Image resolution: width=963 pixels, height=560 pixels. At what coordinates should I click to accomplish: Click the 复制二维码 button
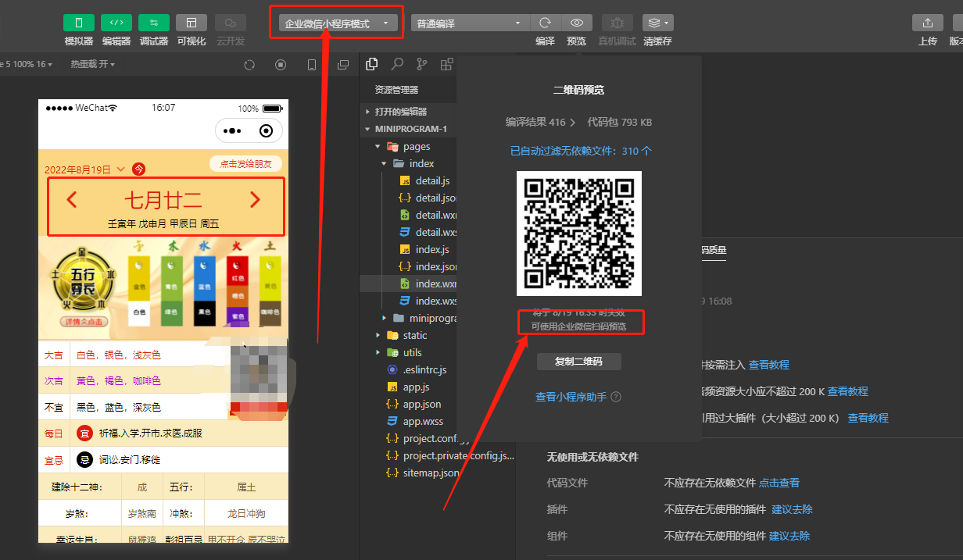tap(579, 362)
